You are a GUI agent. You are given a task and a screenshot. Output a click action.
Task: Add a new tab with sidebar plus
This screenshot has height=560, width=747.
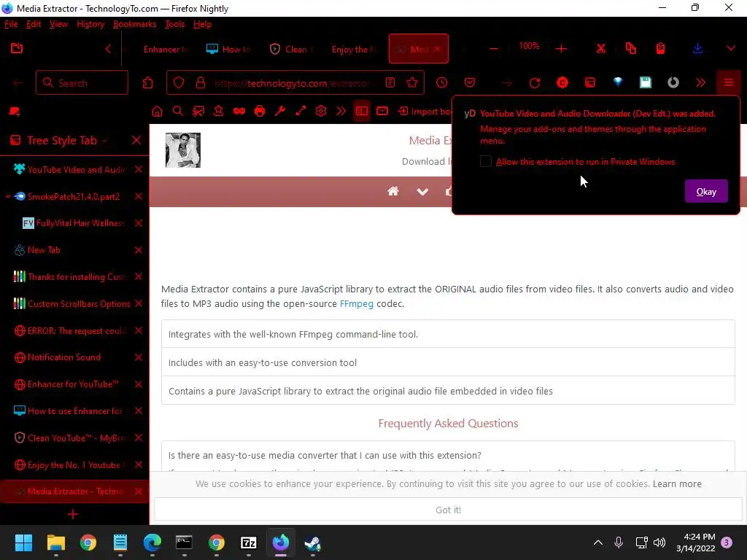(x=73, y=514)
